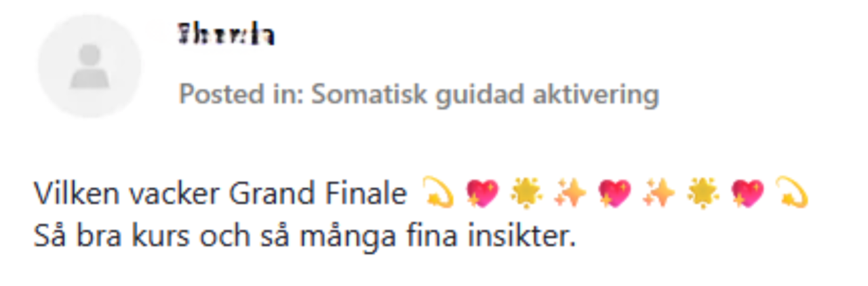This screenshot has width=868, height=286.
Task: Click the final dizzy star emoji
Action: click(790, 195)
